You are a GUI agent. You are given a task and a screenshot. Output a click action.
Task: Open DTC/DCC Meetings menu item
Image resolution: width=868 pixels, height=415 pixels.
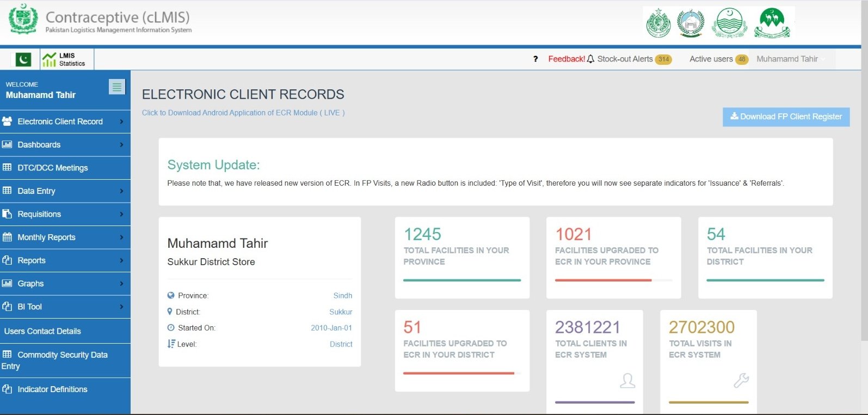point(52,168)
